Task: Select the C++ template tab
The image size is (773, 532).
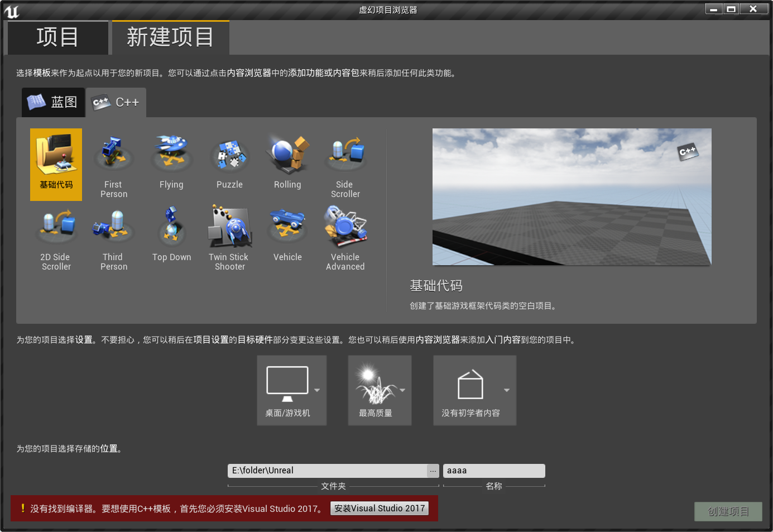Action: pos(116,103)
